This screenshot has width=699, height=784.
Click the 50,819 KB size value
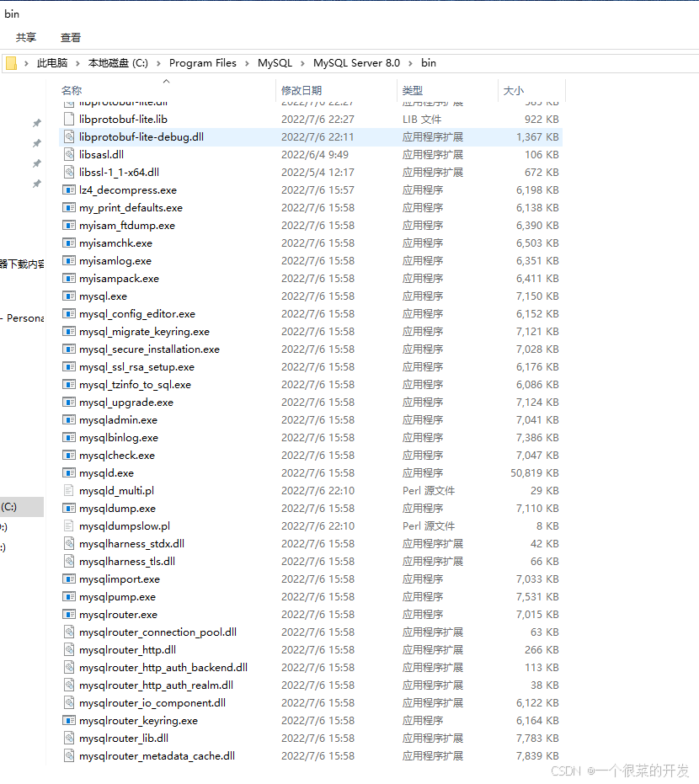click(535, 473)
